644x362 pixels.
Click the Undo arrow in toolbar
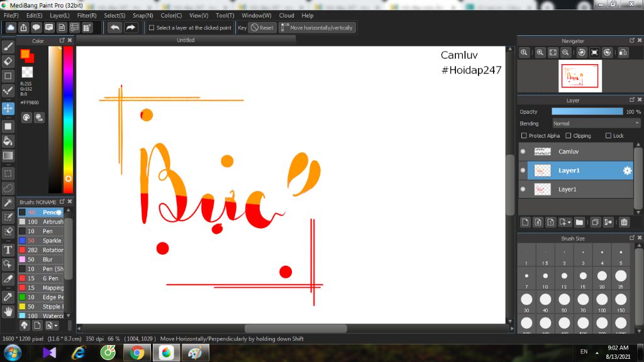pyautogui.click(x=115, y=28)
